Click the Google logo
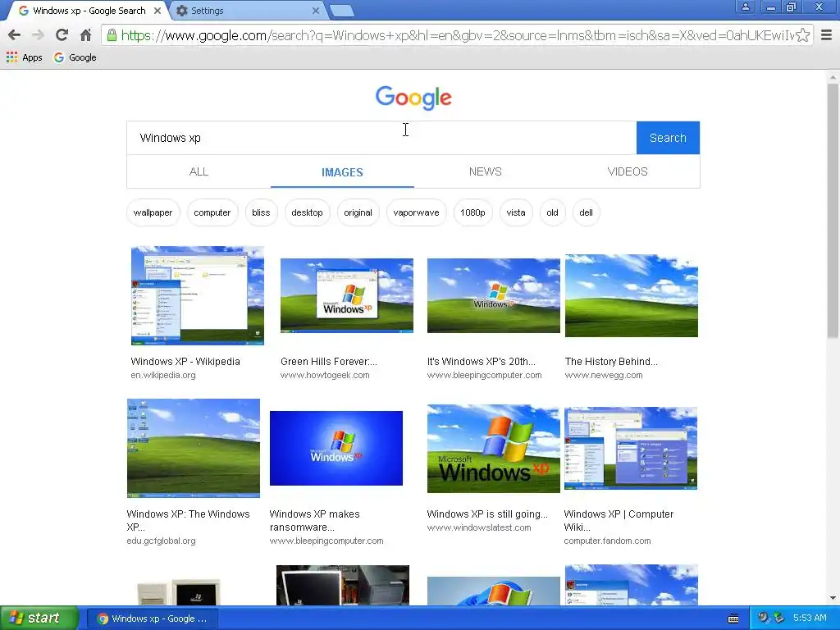The image size is (840, 630). click(x=413, y=98)
